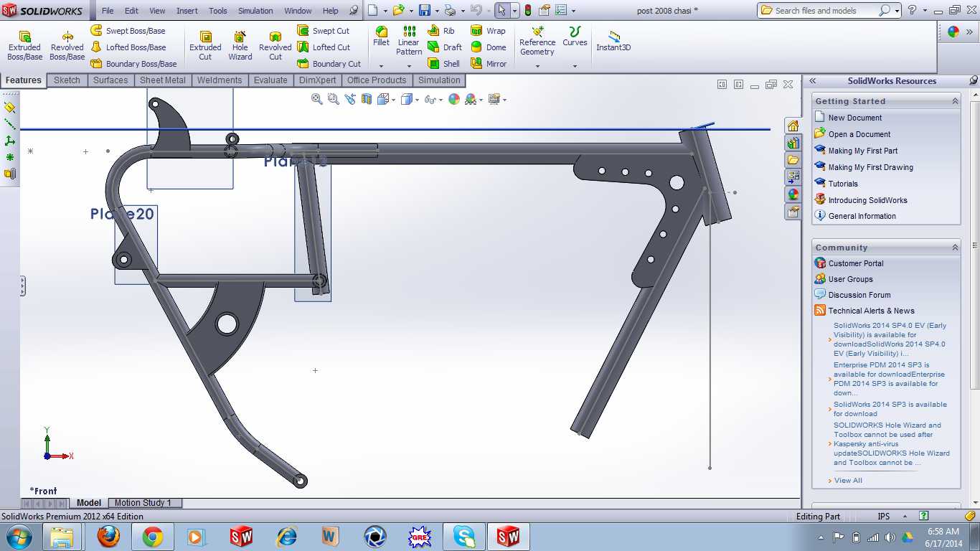Viewport: 980px width, 551px height.
Task: Open Custom Properties tab in task pane
Action: pos(793,212)
